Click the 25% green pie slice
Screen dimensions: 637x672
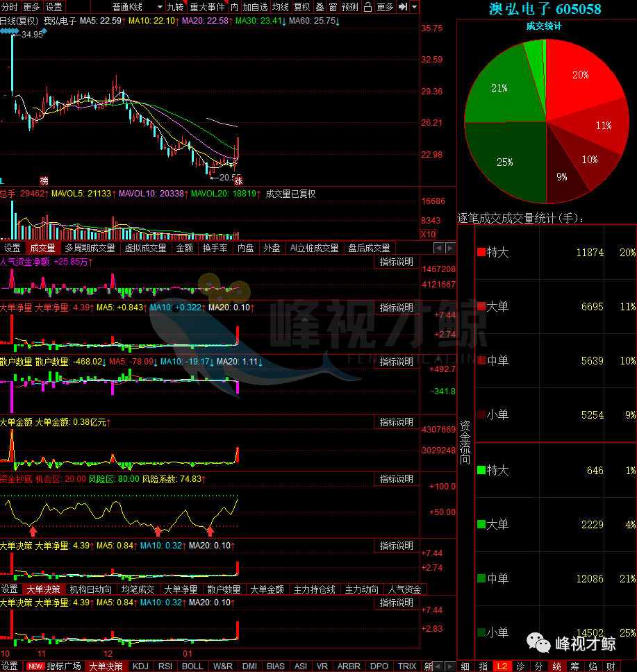506,161
